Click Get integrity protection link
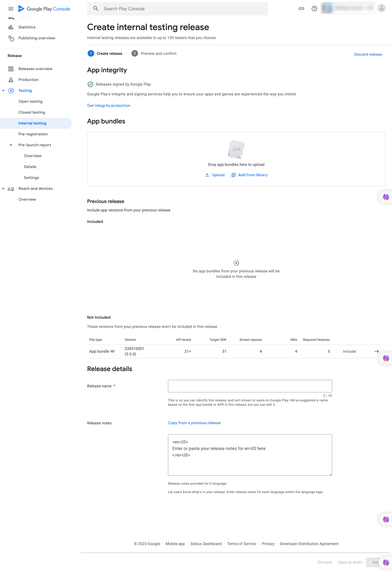Image resolution: width=392 pixels, height=572 pixels. pyautogui.click(x=109, y=106)
